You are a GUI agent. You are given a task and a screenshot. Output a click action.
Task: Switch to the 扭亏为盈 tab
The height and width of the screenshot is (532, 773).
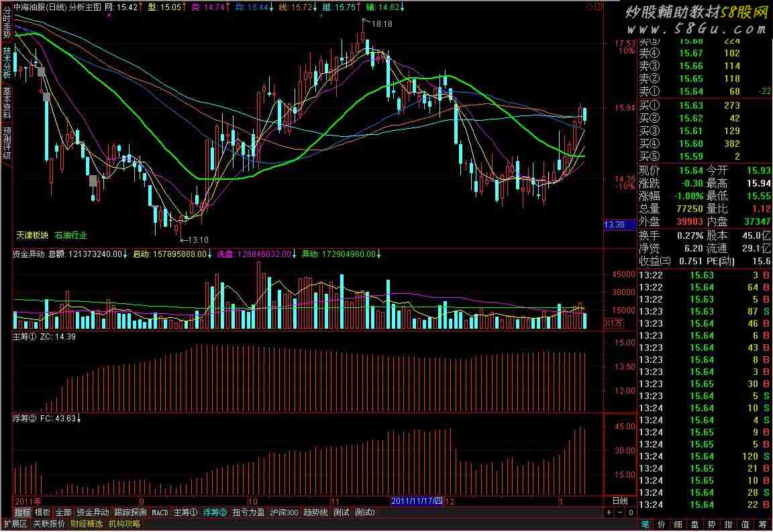pos(248,513)
